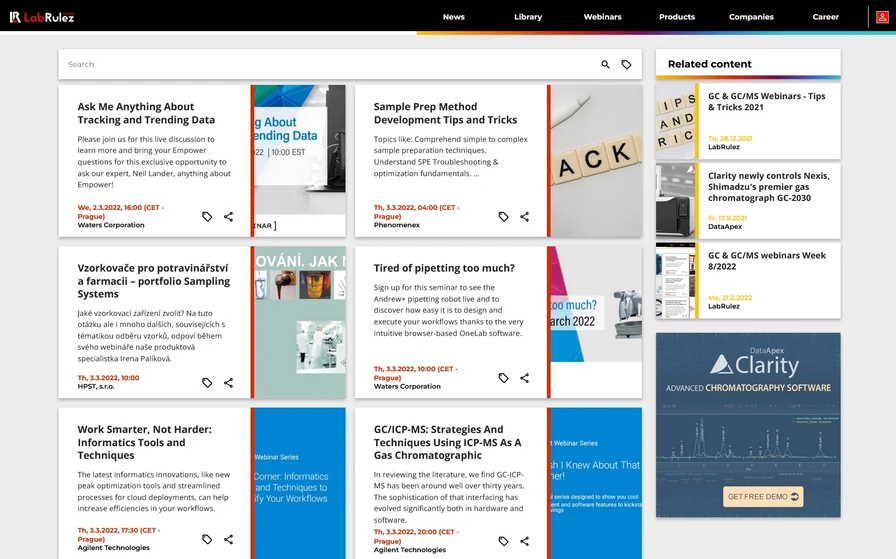896x559 pixels.
Task: Open Tired of pipetting too much? title
Action: tap(444, 268)
